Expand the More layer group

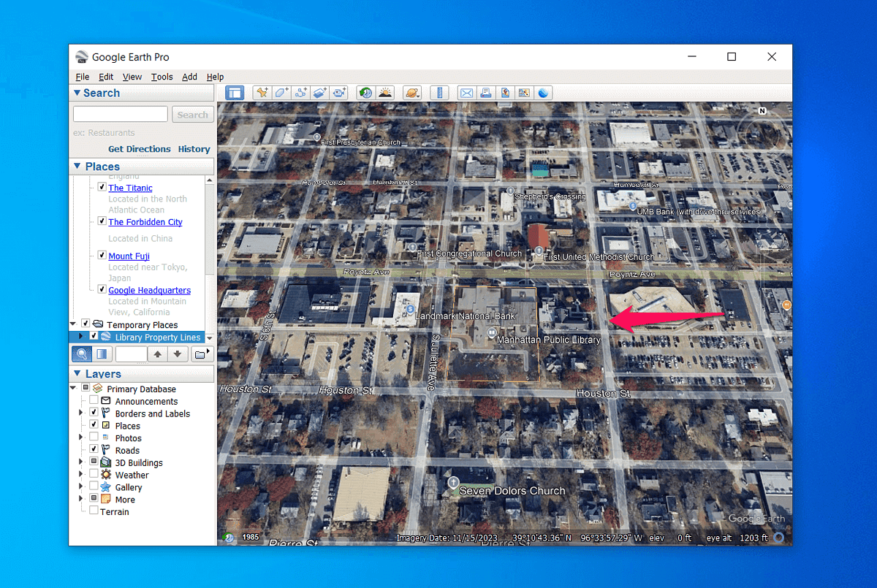pyautogui.click(x=80, y=499)
